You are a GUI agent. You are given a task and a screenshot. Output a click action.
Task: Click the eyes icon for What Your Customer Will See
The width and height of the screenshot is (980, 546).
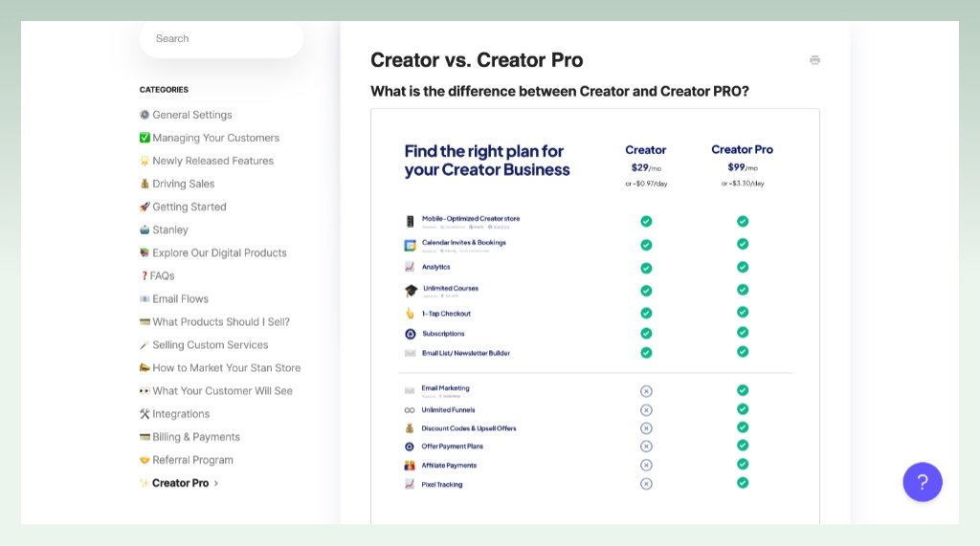coord(145,391)
